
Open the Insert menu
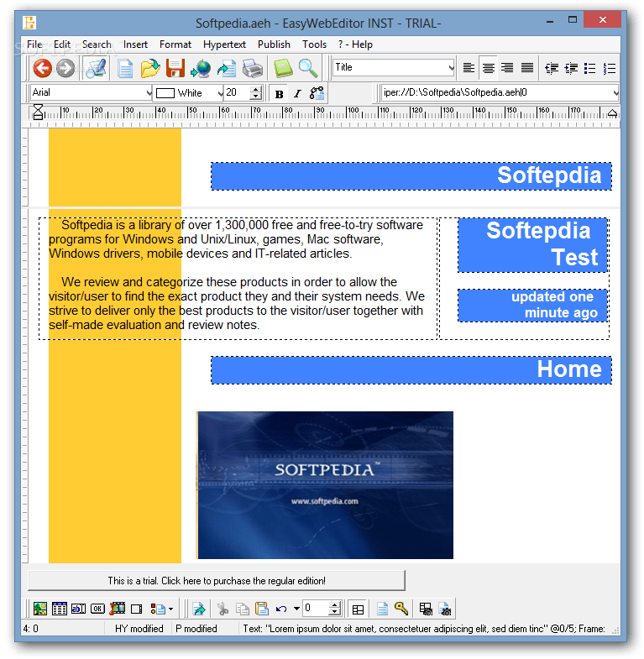(135, 44)
